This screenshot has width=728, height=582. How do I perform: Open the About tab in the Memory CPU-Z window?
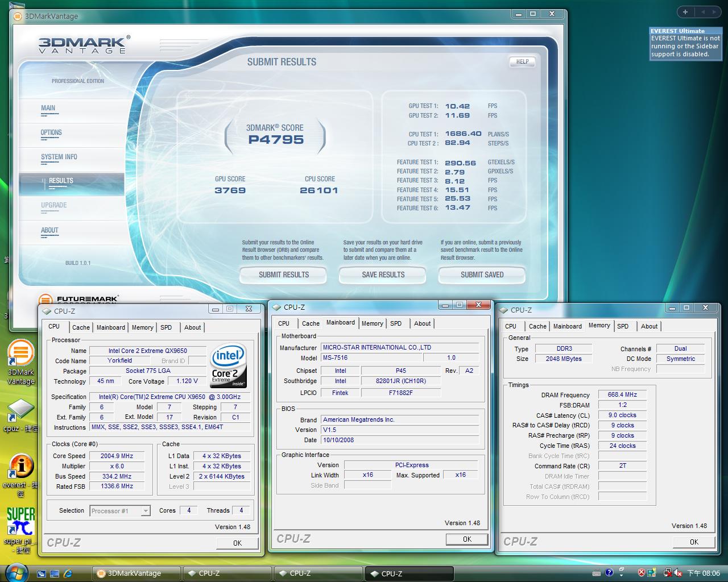650,326
